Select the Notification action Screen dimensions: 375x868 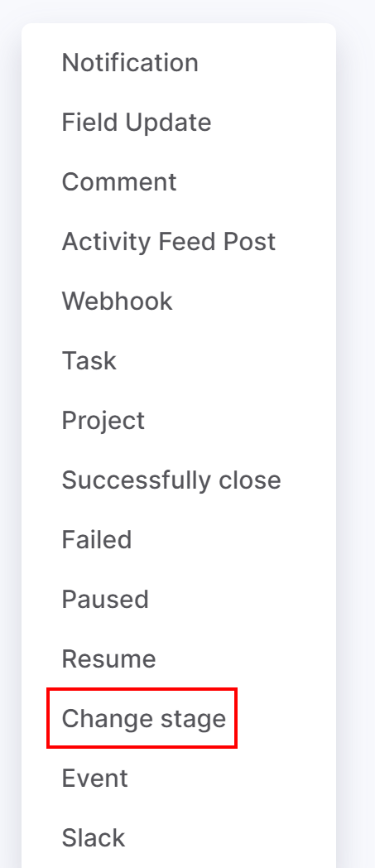point(130,63)
